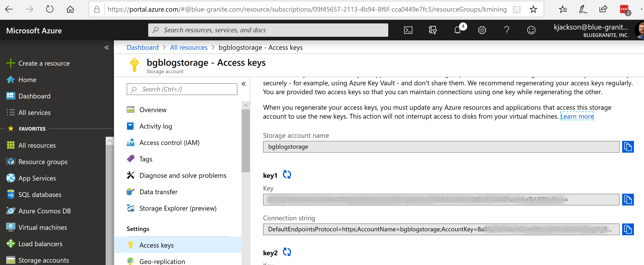Copy storage account name to clipboard
Viewport: 644px width, 265px height.
[628, 147]
